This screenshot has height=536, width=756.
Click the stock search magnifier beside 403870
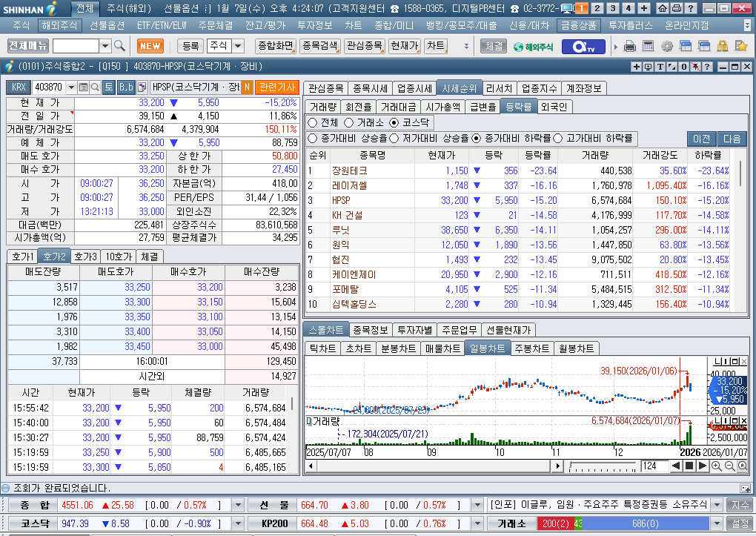[95, 87]
